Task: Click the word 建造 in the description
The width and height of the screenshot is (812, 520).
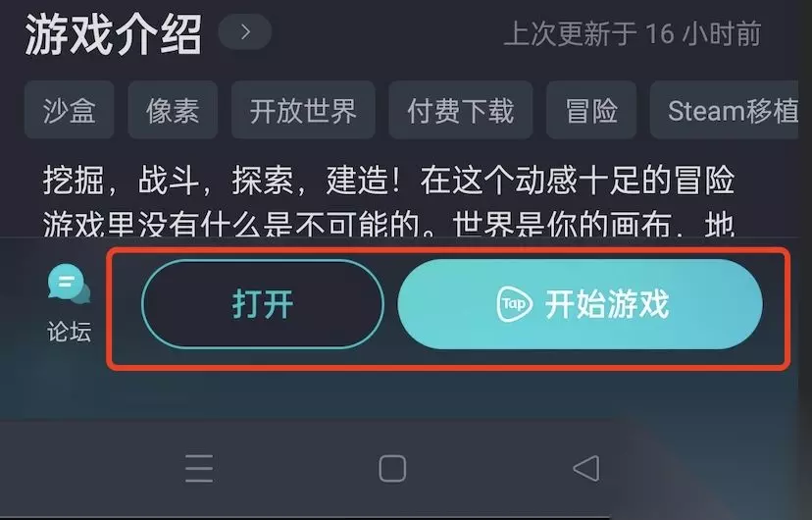Action: click(x=357, y=181)
